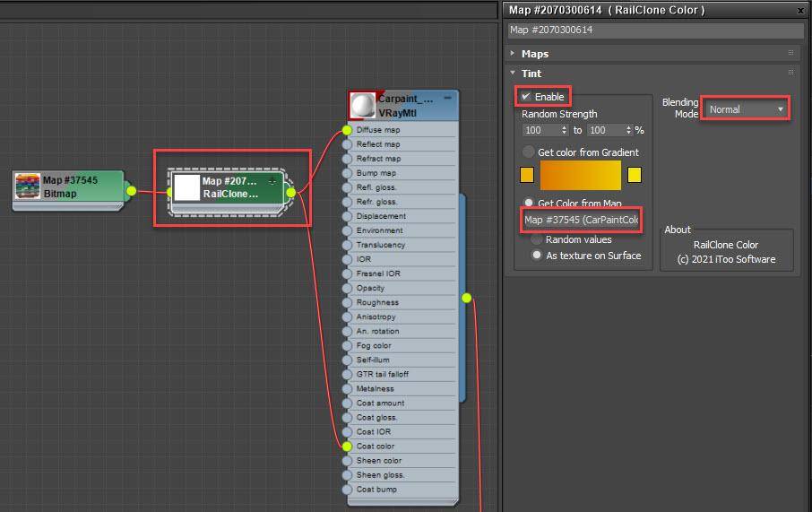Click the left gradient color swatch

click(x=527, y=175)
